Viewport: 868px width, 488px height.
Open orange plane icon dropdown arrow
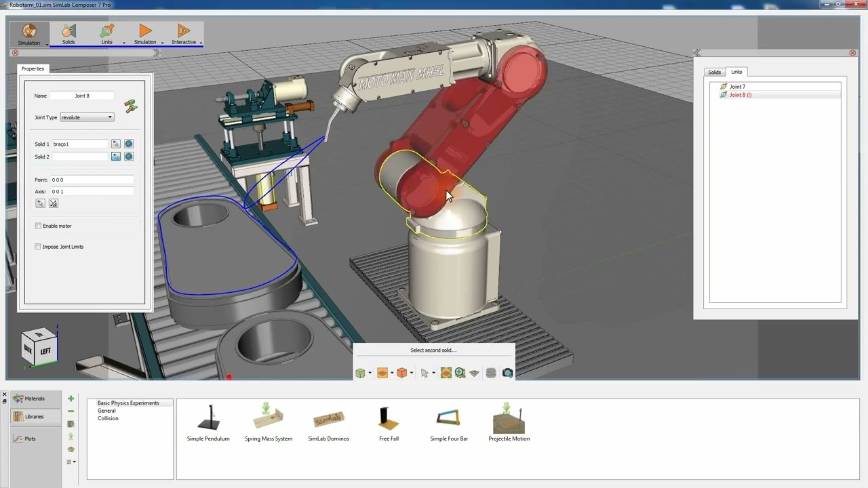click(391, 373)
